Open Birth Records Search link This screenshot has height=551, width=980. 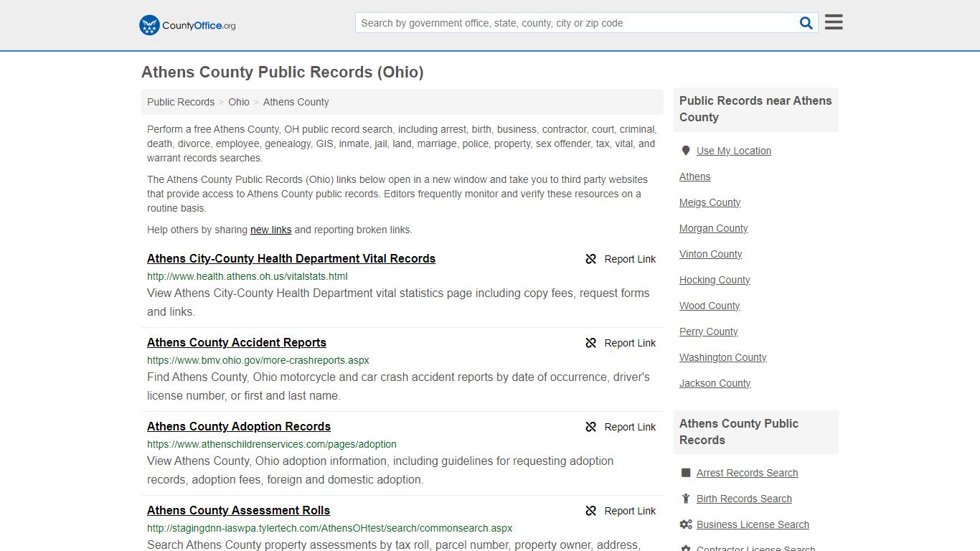tap(744, 499)
